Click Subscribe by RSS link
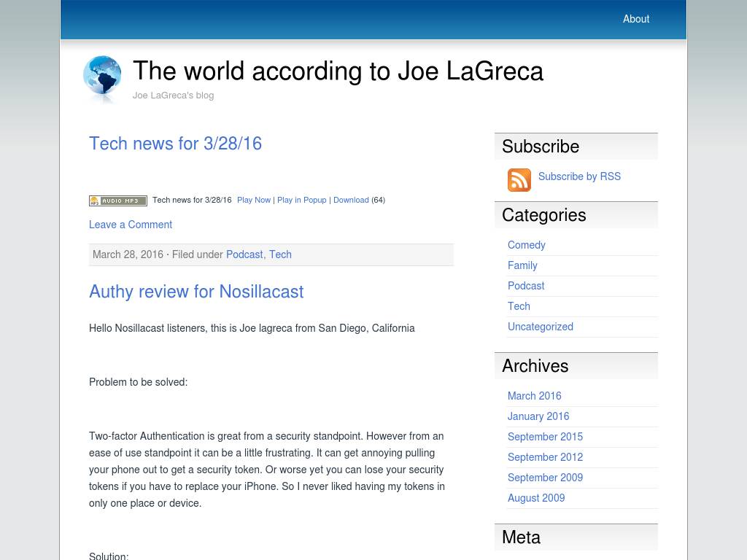The image size is (747, 560). [579, 176]
